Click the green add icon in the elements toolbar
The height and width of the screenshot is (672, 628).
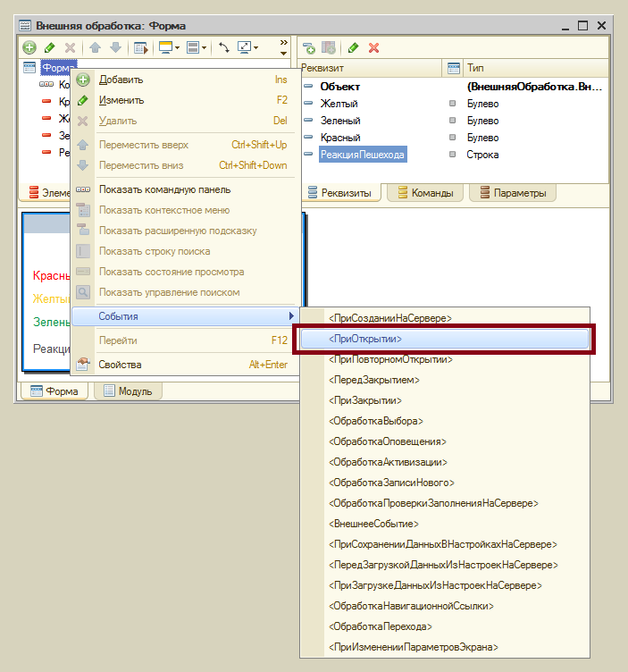[x=29, y=47]
